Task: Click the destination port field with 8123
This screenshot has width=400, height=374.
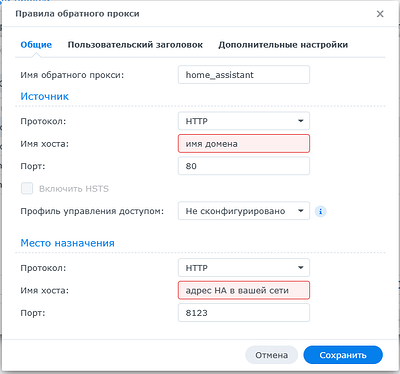Action: (244, 313)
